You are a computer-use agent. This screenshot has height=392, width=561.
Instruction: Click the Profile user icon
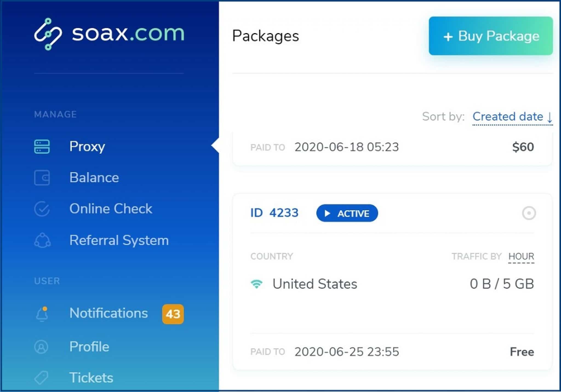coord(41,347)
